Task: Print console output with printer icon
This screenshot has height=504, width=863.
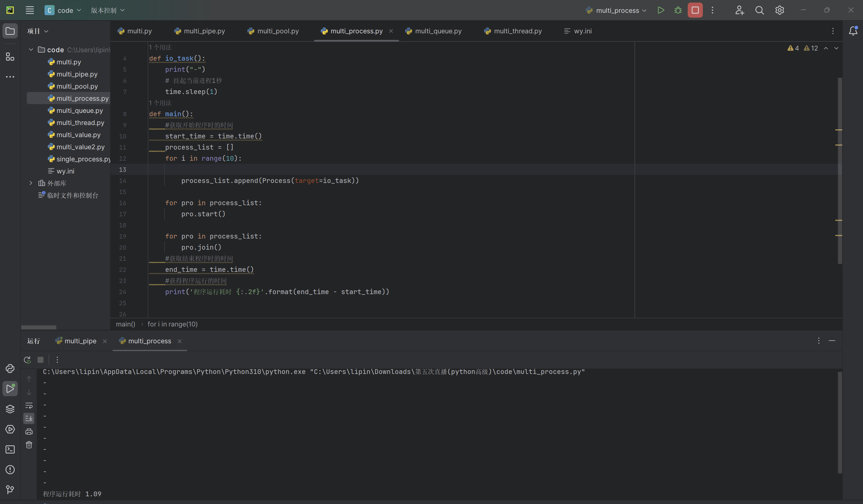Action: click(x=29, y=432)
